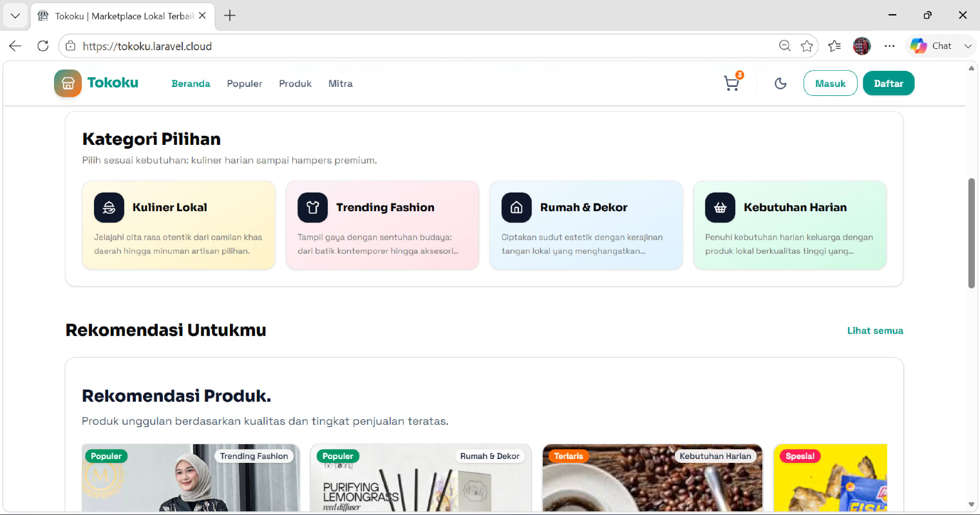Click the browser profile avatar
Image resolution: width=980 pixels, height=515 pixels.
pos(862,46)
